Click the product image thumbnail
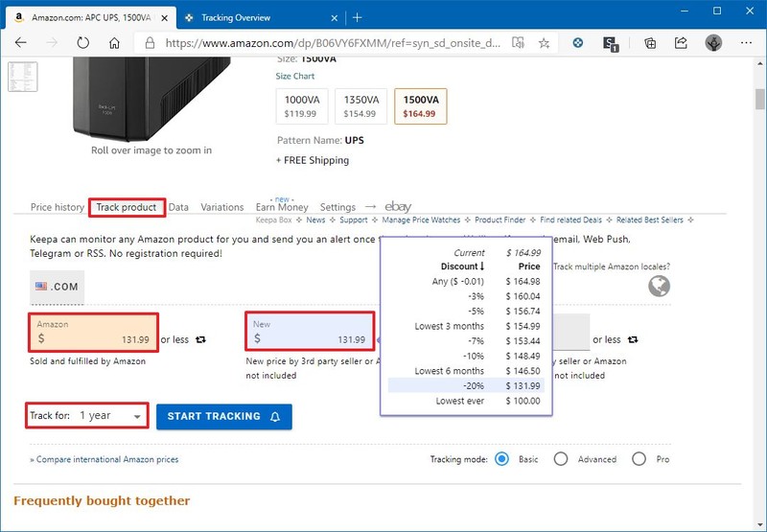767x532 pixels. pos(22,77)
